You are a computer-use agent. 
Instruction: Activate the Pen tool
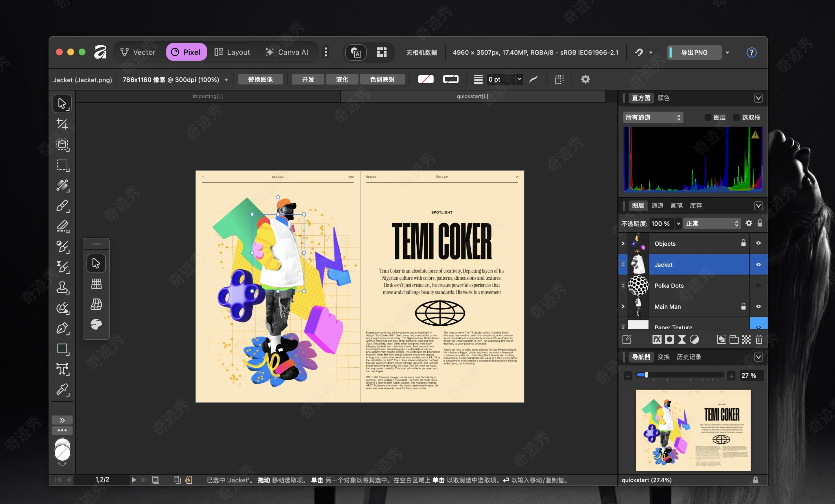click(62, 328)
